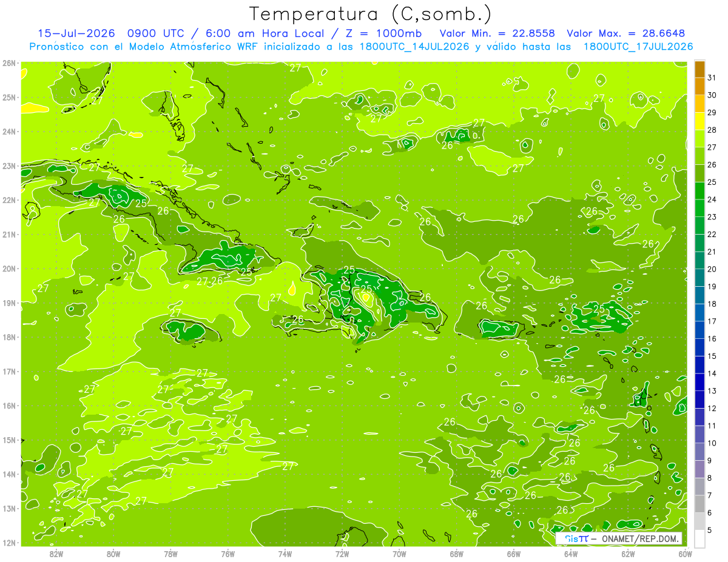Viewport: 728px width, 562px height.
Task: Pick blue legend swatch between 15 and 16
Action: tap(699, 347)
